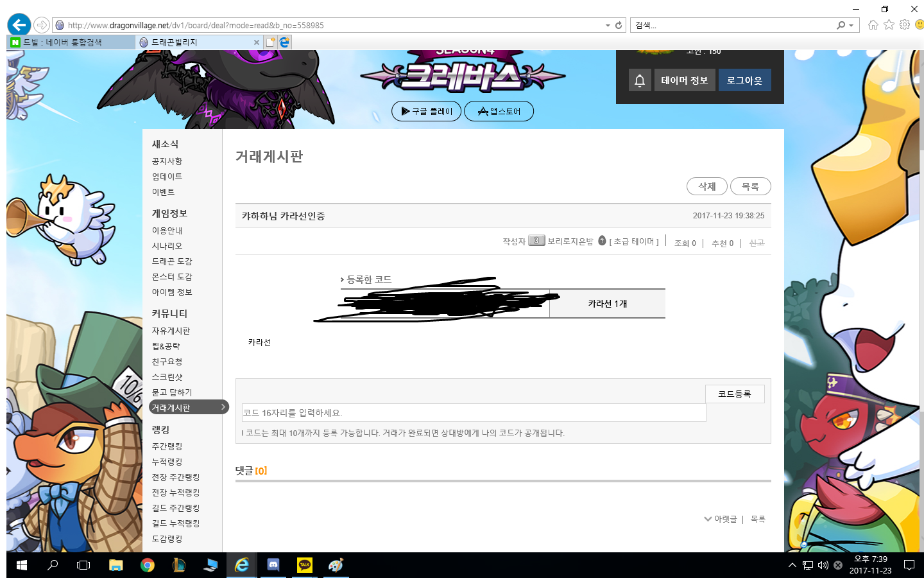924x578 pixels.
Task: Expand the search provider dropdown arrow
Action: 851,26
